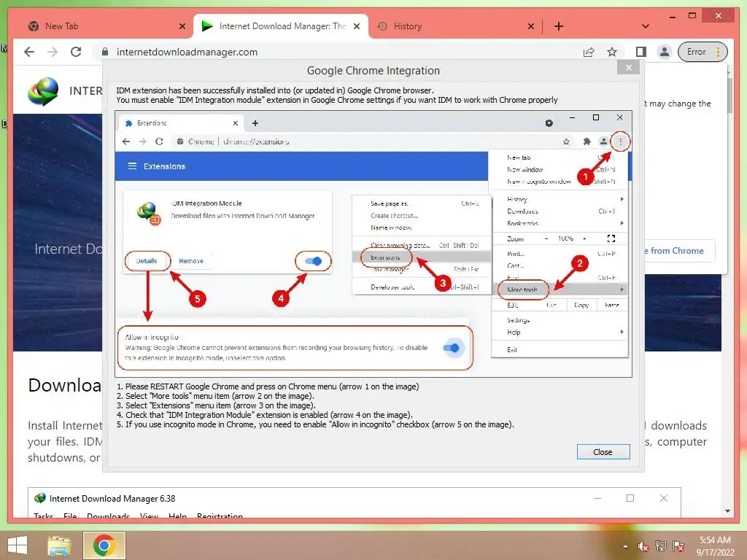Go back to the previous page
The image size is (747, 560).
(29, 52)
